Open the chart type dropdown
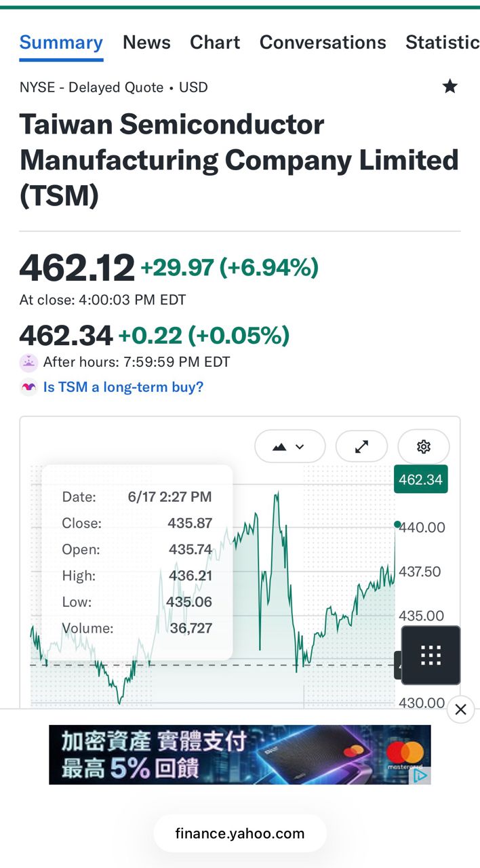This screenshot has width=480, height=868. pyautogui.click(x=290, y=446)
